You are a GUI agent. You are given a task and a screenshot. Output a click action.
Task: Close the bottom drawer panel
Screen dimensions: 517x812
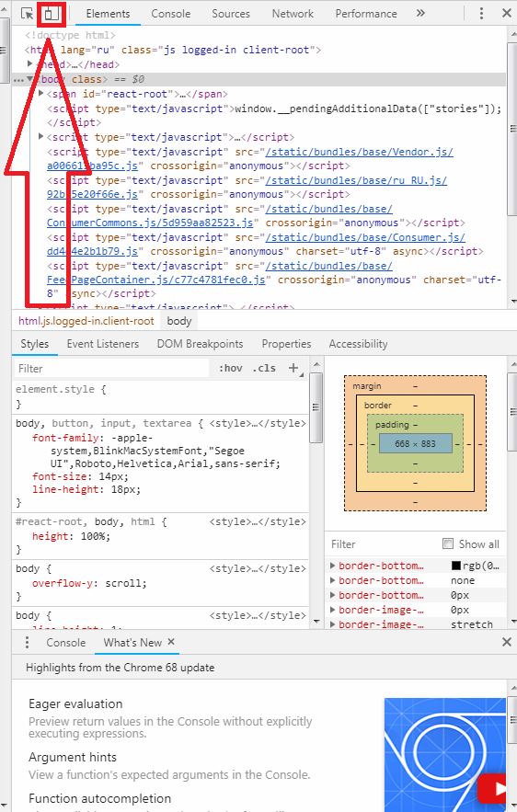[x=507, y=643]
